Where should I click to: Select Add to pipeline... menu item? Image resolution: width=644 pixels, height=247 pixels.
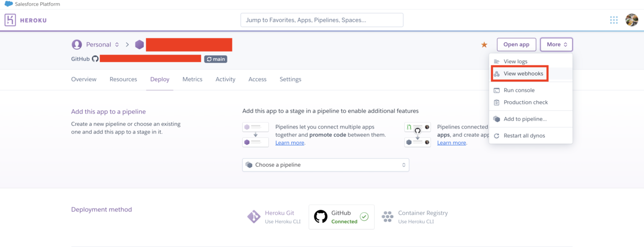point(531,119)
